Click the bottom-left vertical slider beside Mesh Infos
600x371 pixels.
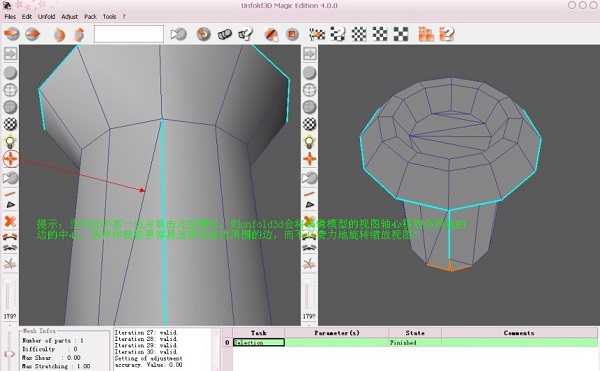(x=10, y=350)
